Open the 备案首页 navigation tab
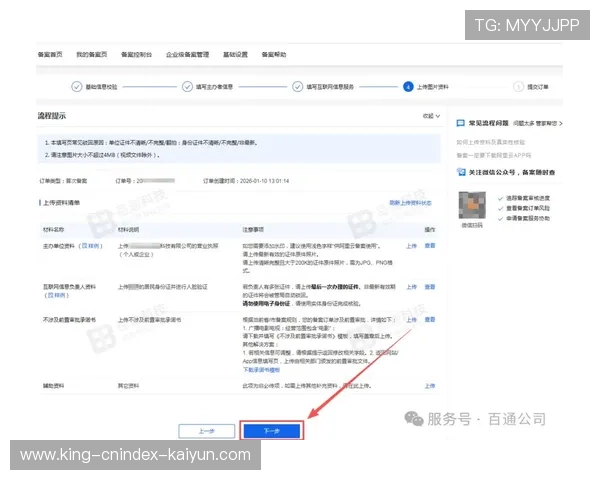Image resolution: width=600 pixels, height=480 pixels. pos(50,54)
